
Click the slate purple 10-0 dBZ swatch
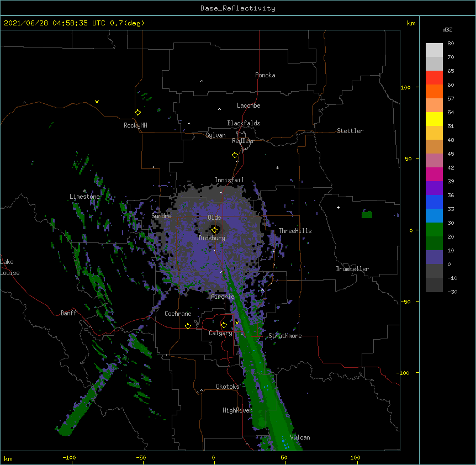click(x=434, y=257)
